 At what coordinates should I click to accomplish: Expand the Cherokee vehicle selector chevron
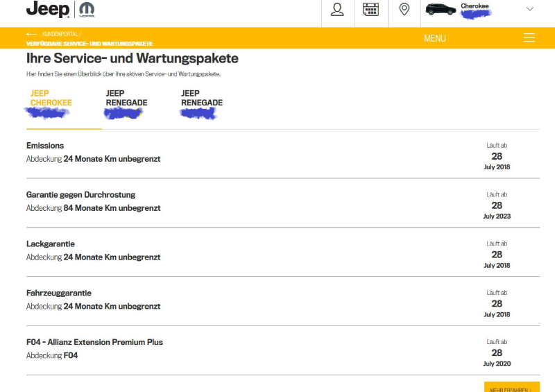click(x=530, y=9)
